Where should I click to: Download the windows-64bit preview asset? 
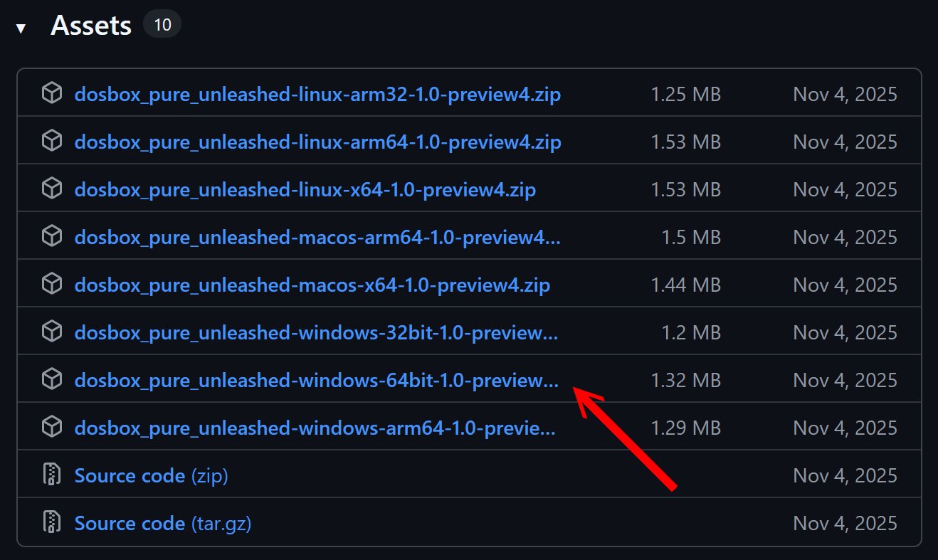click(x=316, y=380)
